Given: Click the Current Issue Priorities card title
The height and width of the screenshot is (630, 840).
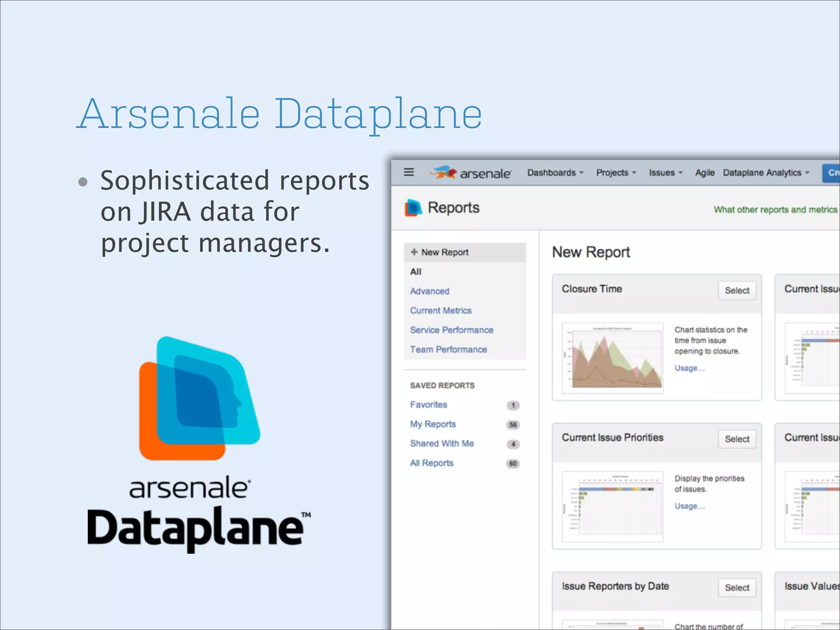Looking at the screenshot, I should click(x=612, y=437).
